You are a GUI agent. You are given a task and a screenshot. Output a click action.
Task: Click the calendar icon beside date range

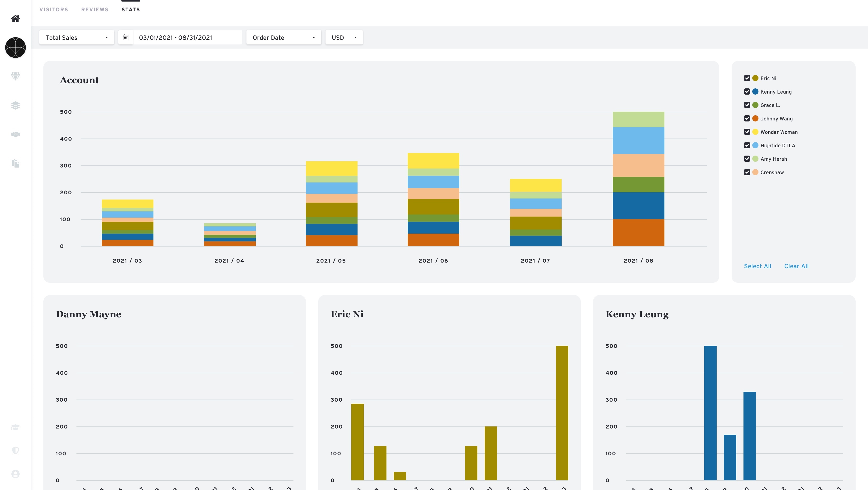pyautogui.click(x=126, y=37)
